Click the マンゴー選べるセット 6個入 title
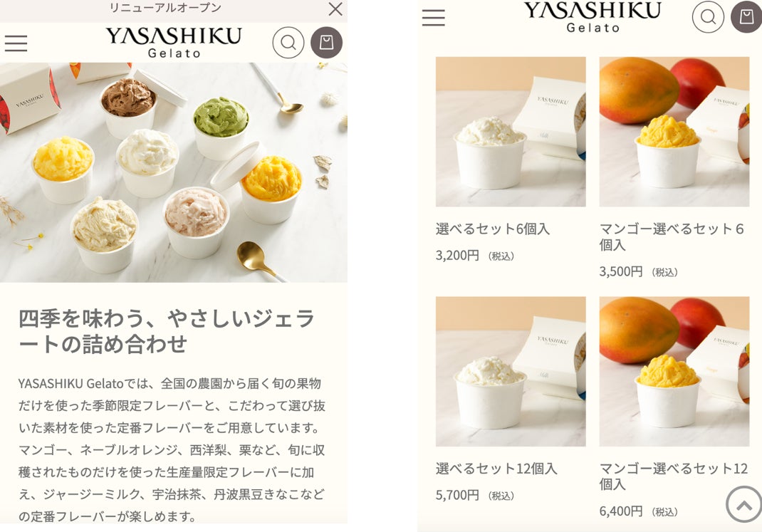Image resolution: width=762 pixels, height=532 pixels. (x=672, y=236)
